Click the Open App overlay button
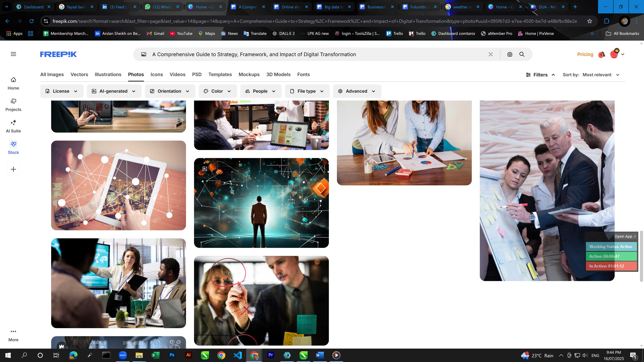This screenshot has height=362, width=644. pyautogui.click(x=625, y=236)
